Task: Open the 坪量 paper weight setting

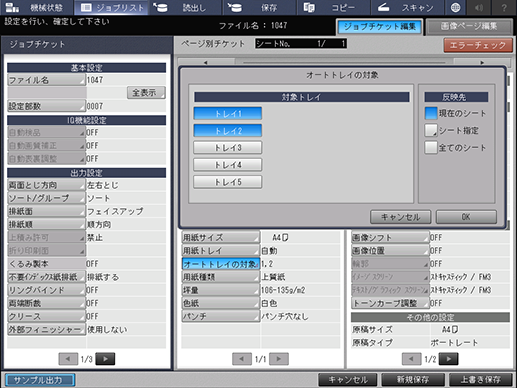Action: click(221, 290)
